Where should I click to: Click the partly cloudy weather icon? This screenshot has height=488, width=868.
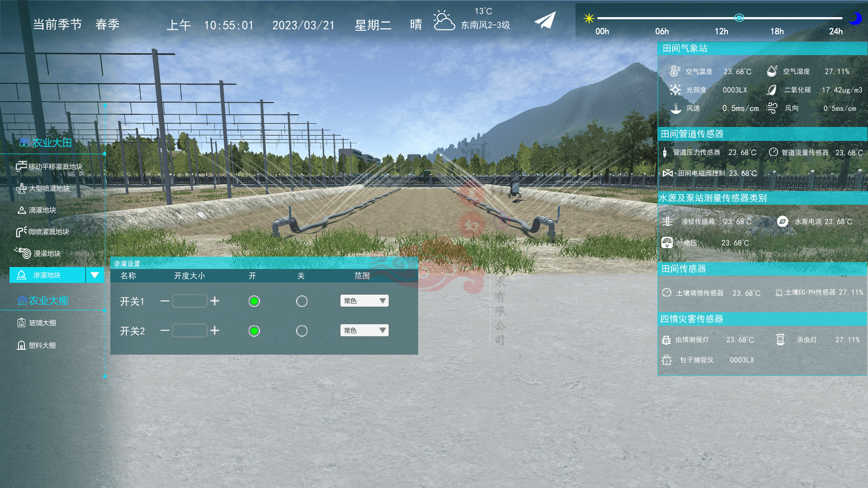coord(443,21)
